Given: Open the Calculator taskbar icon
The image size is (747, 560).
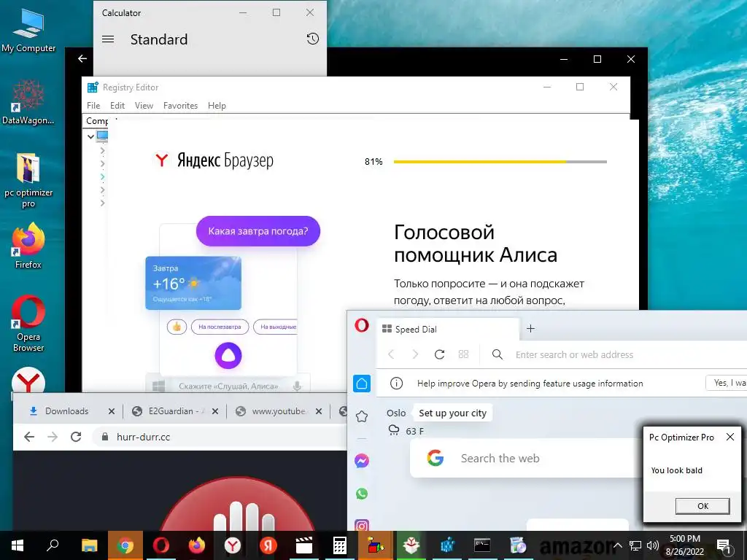Looking at the screenshot, I should 340,545.
